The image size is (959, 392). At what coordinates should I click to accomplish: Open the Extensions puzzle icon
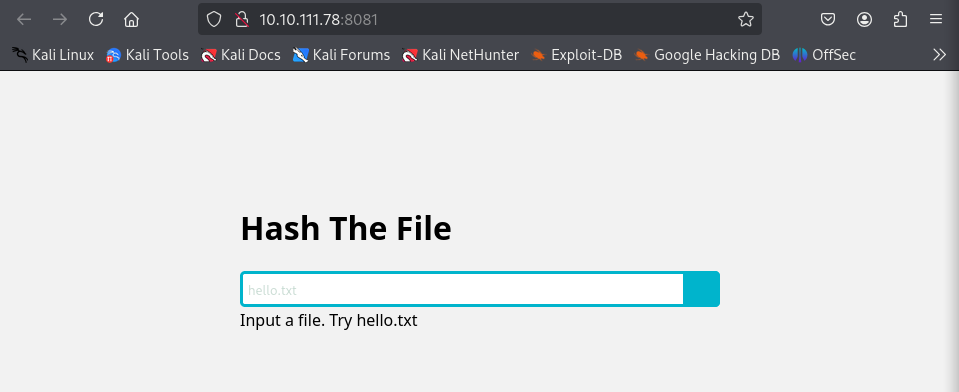pos(900,20)
